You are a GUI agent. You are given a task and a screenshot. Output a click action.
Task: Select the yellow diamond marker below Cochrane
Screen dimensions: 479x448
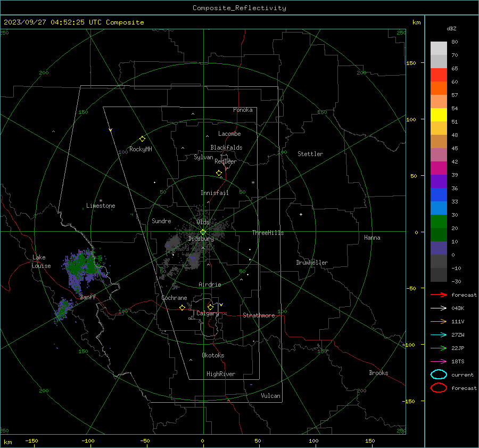[x=183, y=307]
